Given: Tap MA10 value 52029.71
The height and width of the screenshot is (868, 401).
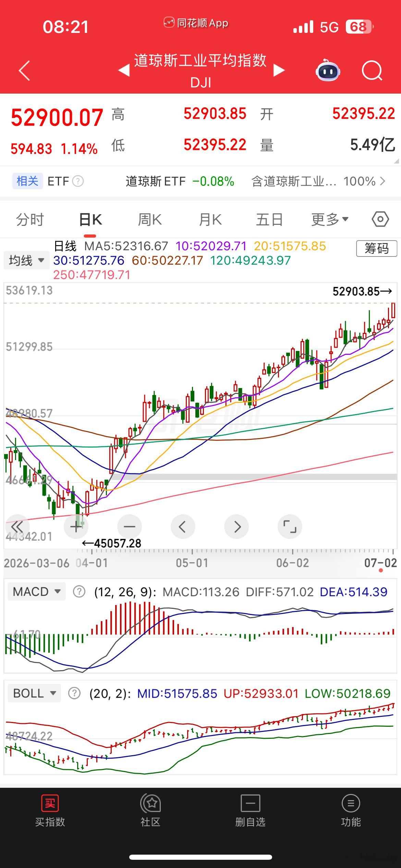Looking at the screenshot, I should pos(211,246).
